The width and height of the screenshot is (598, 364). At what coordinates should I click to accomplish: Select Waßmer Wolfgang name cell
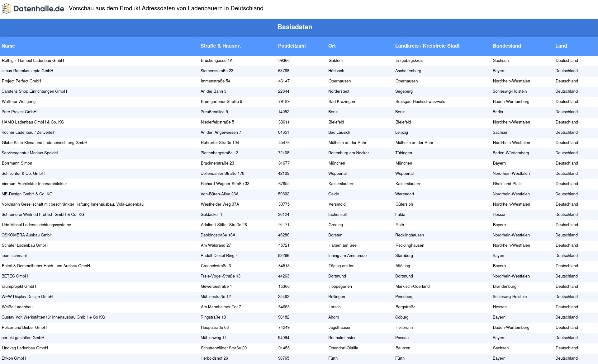click(x=19, y=101)
